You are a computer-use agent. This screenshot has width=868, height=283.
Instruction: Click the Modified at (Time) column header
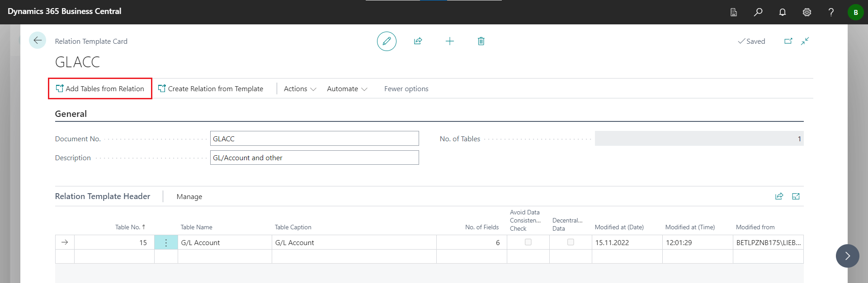pyautogui.click(x=690, y=227)
